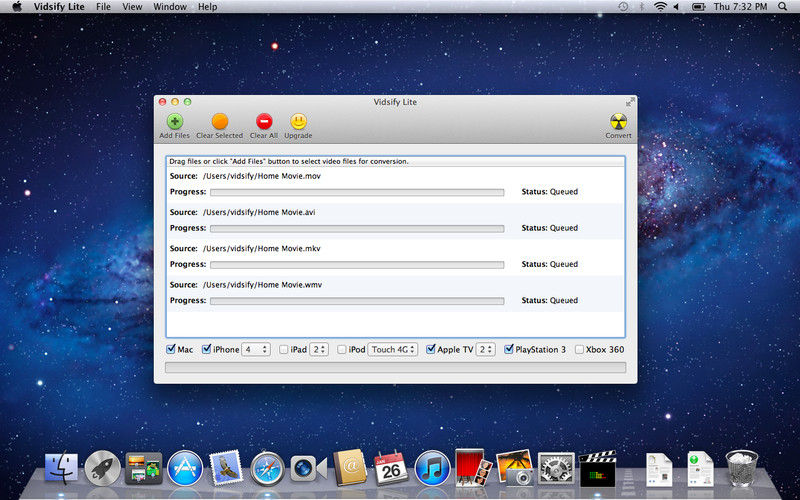Open the first document stack in dock

[659, 469]
